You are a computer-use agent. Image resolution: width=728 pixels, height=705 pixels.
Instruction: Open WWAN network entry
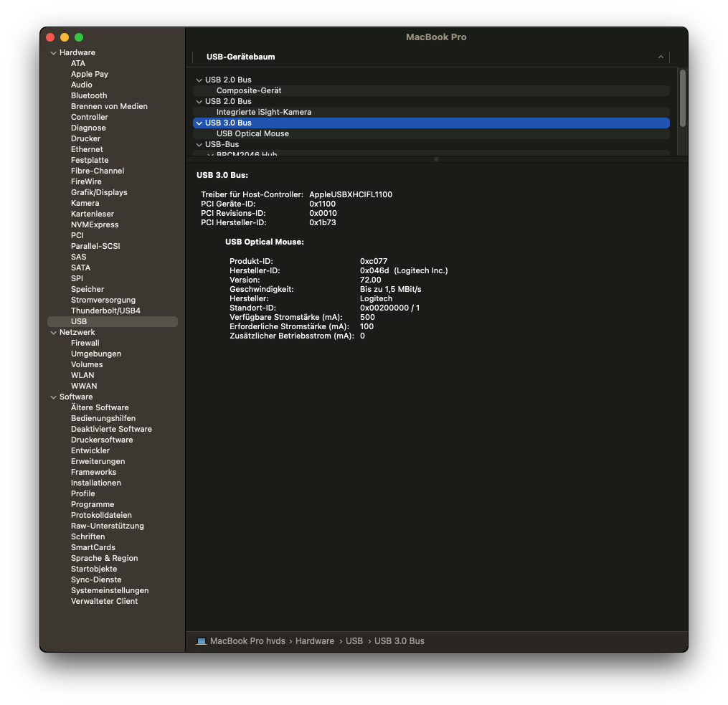click(x=84, y=386)
